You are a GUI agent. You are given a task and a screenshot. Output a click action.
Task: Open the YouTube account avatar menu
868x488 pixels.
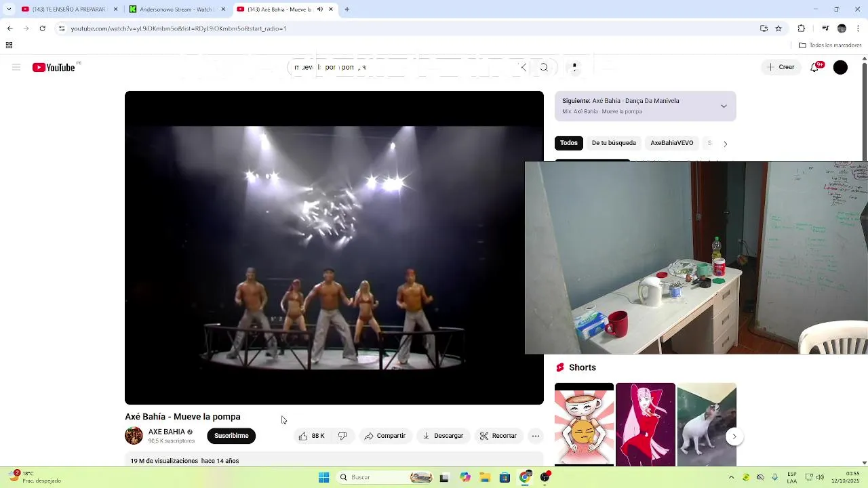pyautogui.click(x=840, y=67)
